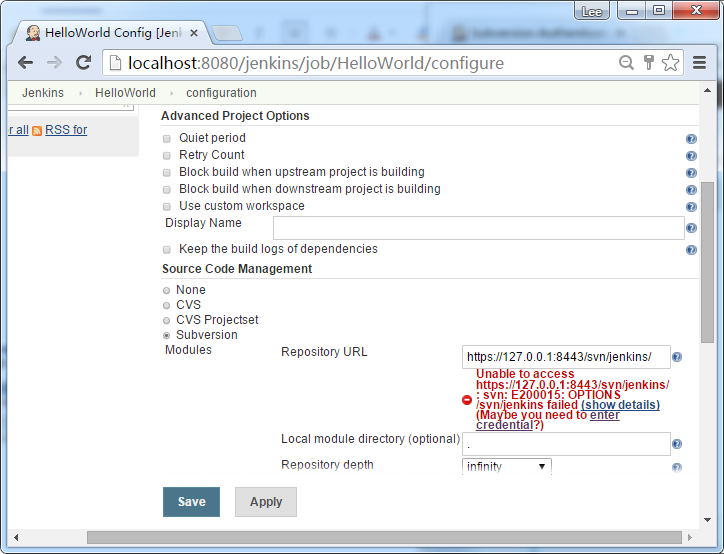This screenshot has height=554, width=724.
Task: Toggle Use custom workspace checkbox
Action: (x=167, y=206)
